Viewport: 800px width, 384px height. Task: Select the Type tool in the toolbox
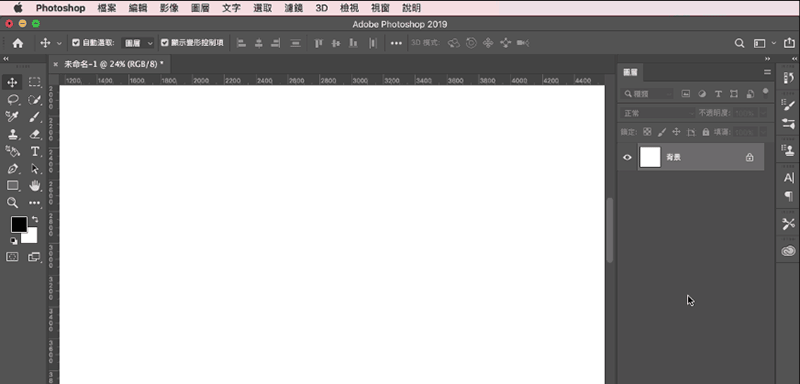[34, 151]
